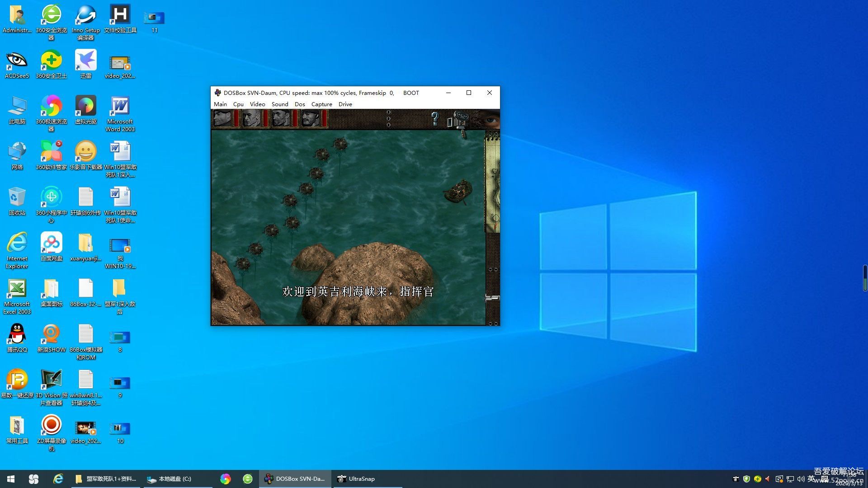Open the Dos menu in DOSBox
868x488 pixels.
(300, 104)
